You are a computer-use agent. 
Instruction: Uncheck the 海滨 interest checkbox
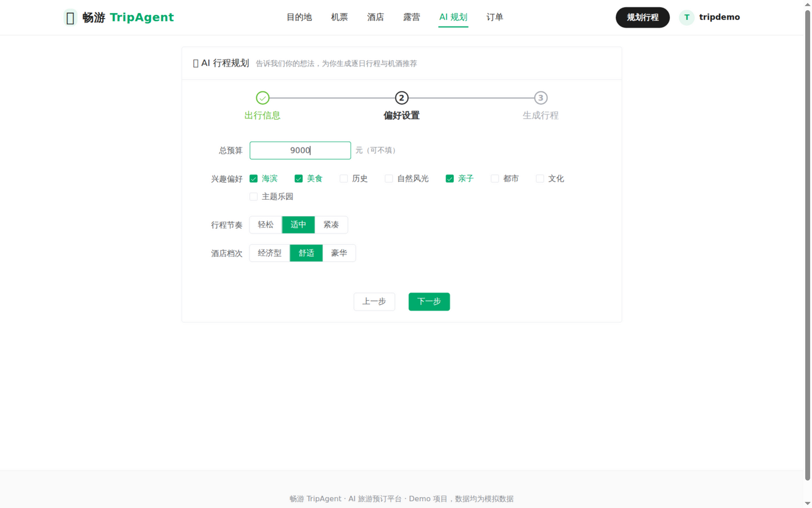(x=254, y=178)
